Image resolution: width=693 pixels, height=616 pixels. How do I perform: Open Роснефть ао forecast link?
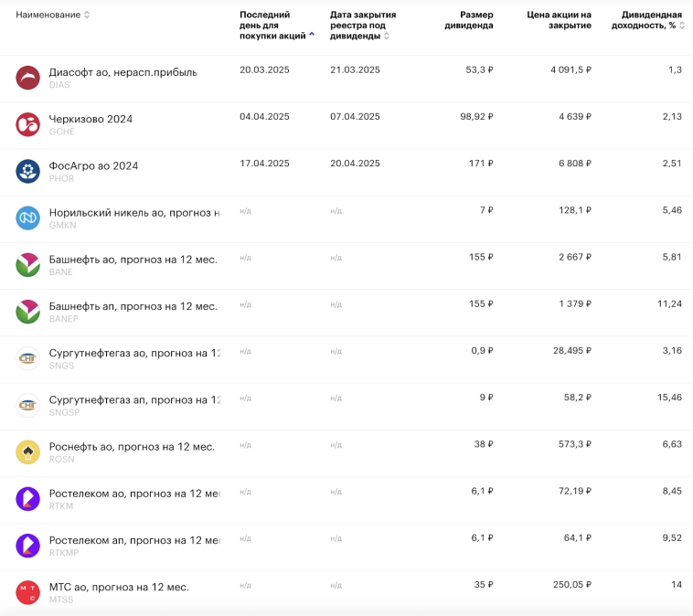coord(132,447)
